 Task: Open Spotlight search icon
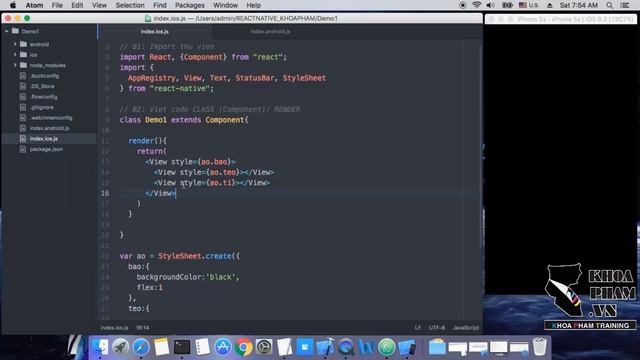click(x=609, y=5)
